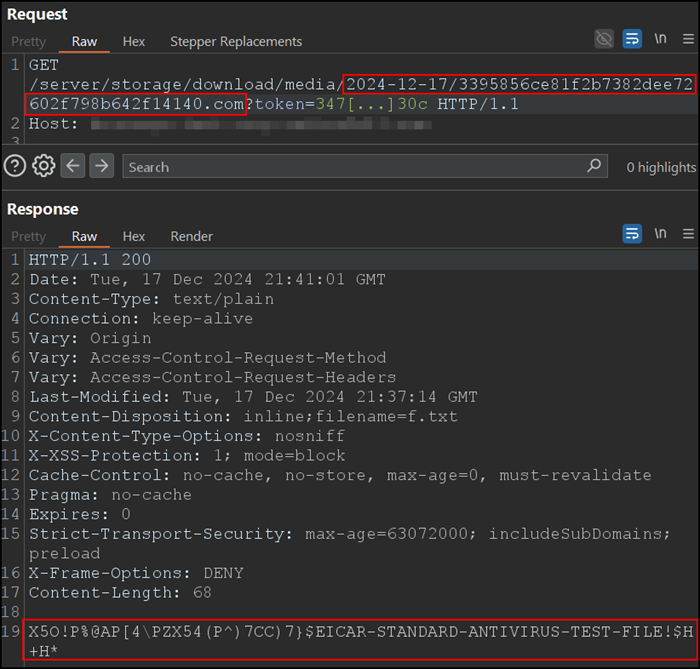700x669 pixels.
Task: Open the Stepper Replacements tab
Action: coord(235,41)
